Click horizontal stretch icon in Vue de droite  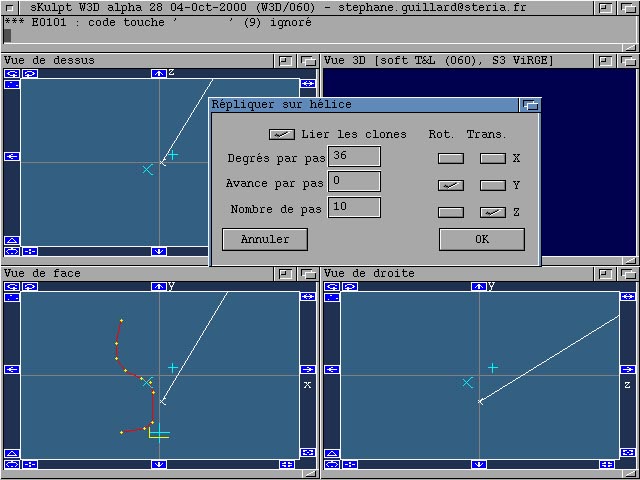628,297
